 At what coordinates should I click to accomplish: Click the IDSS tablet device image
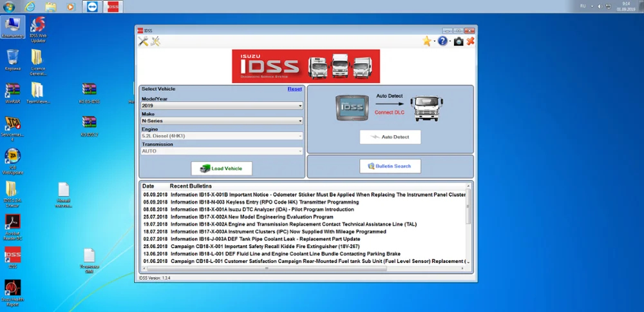click(352, 107)
